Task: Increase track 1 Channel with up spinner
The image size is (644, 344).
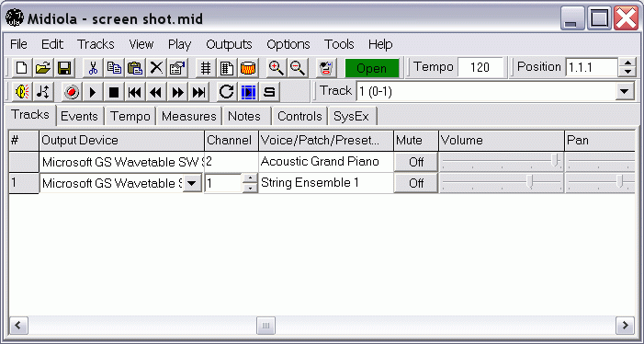Action: (x=250, y=178)
